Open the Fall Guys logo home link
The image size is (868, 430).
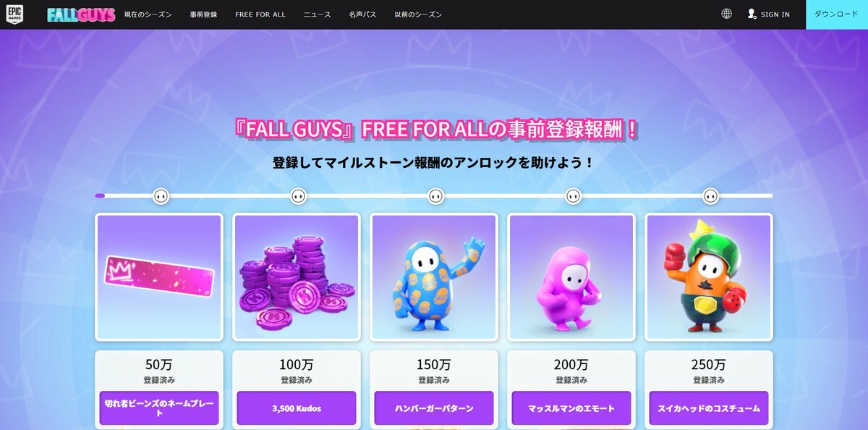(81, 14)
